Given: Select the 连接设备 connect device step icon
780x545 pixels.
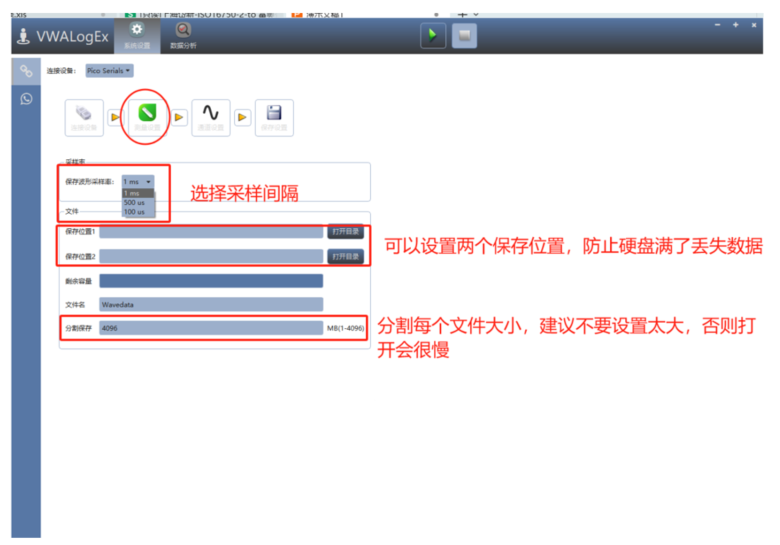Looking at the screenshot, I should click(83, 117).
